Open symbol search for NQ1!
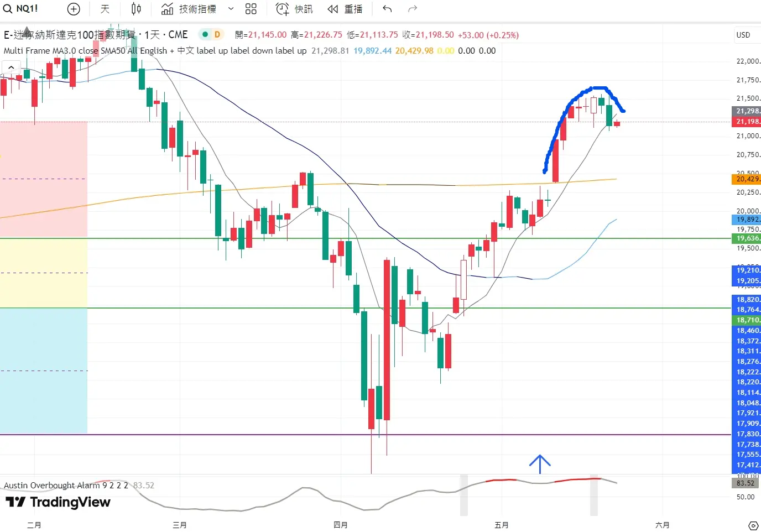 (x=21, y=9)
